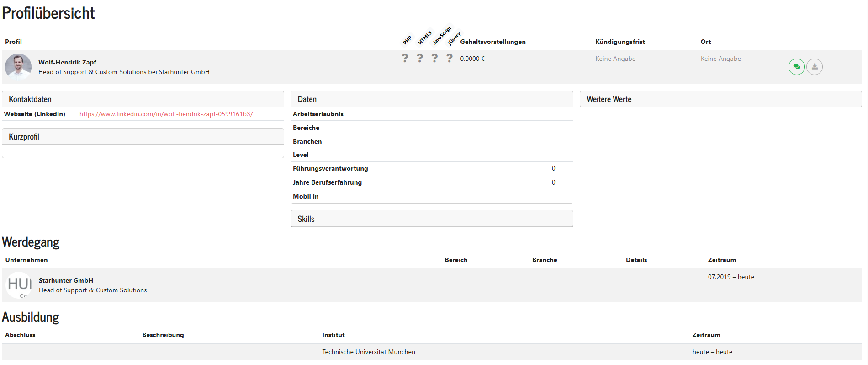Click the HTML5 skill question mark
The image size is (868, 365).
click(x=420, y=58)
